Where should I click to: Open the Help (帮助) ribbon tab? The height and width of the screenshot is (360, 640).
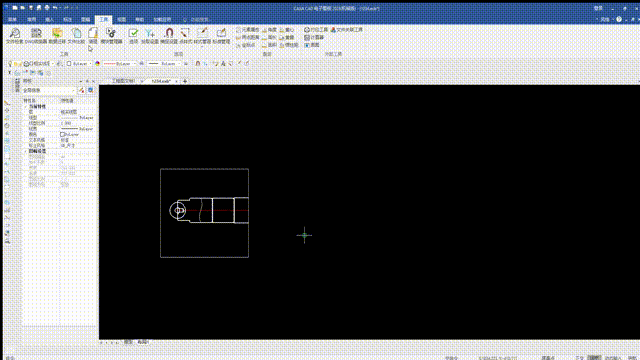[140, 20]
